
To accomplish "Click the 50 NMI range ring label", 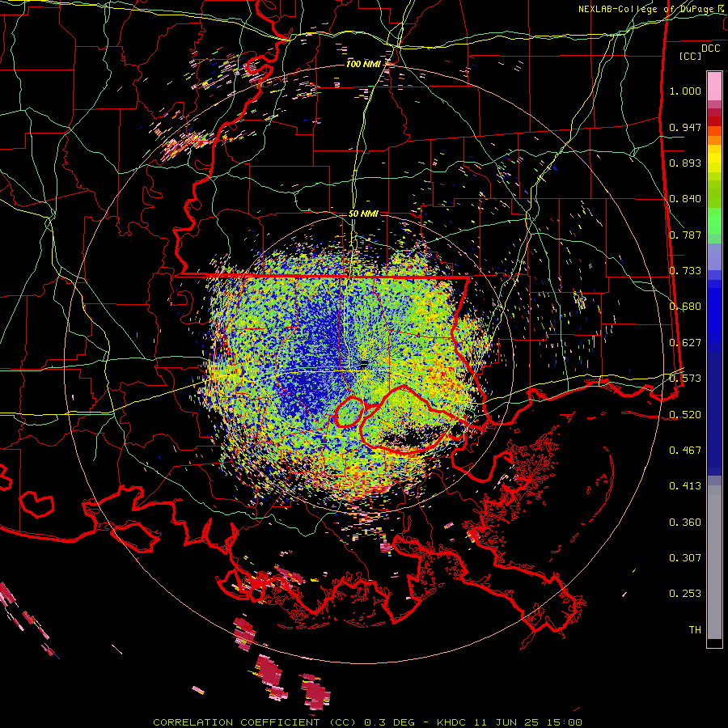I will [363, 214].
